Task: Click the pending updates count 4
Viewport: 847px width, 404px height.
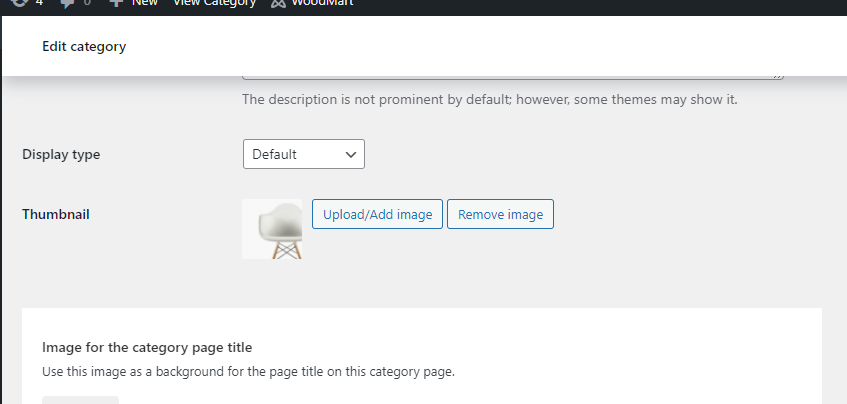Action: coord(39,3)
